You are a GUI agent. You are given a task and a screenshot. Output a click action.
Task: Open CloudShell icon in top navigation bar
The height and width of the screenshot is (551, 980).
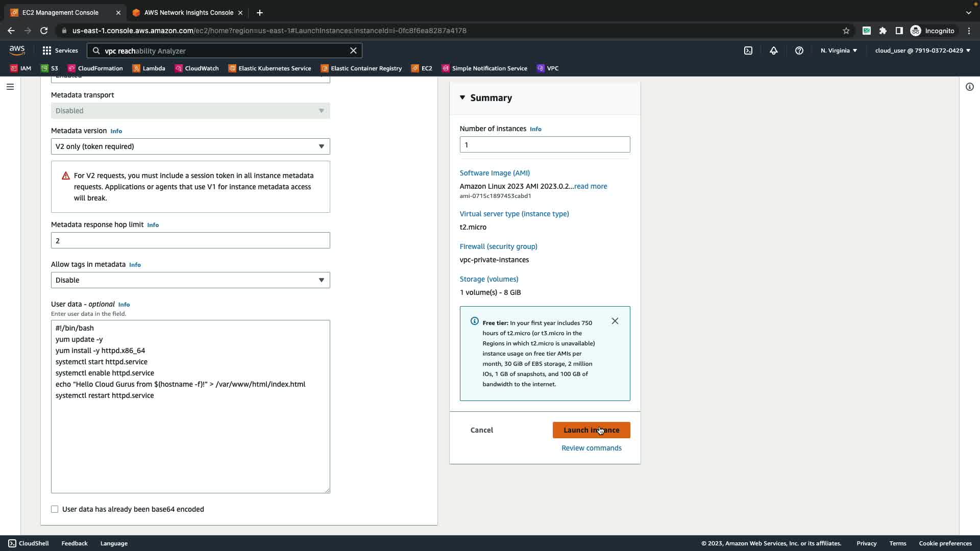(748, 51)
